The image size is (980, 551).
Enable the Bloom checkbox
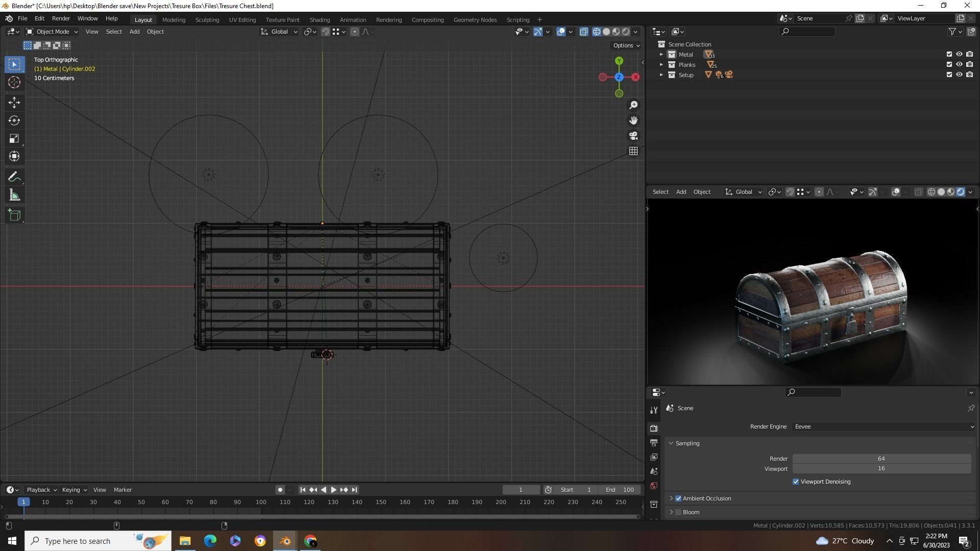pos(678,512)
